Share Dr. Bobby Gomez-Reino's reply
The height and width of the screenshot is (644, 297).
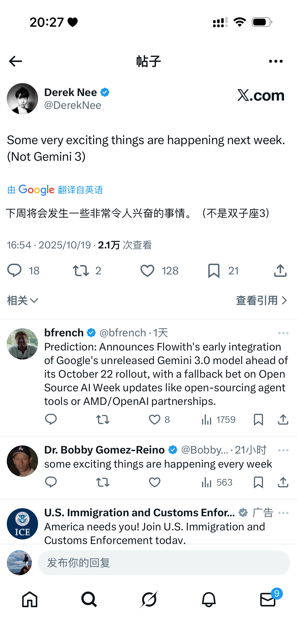tap(283, 482)
